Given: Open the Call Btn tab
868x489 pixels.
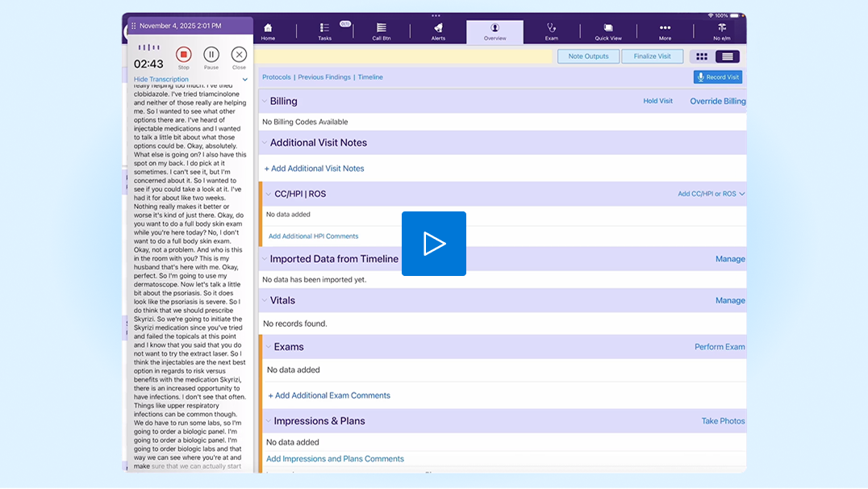Looking at the screenshot, I should point(382,31).
